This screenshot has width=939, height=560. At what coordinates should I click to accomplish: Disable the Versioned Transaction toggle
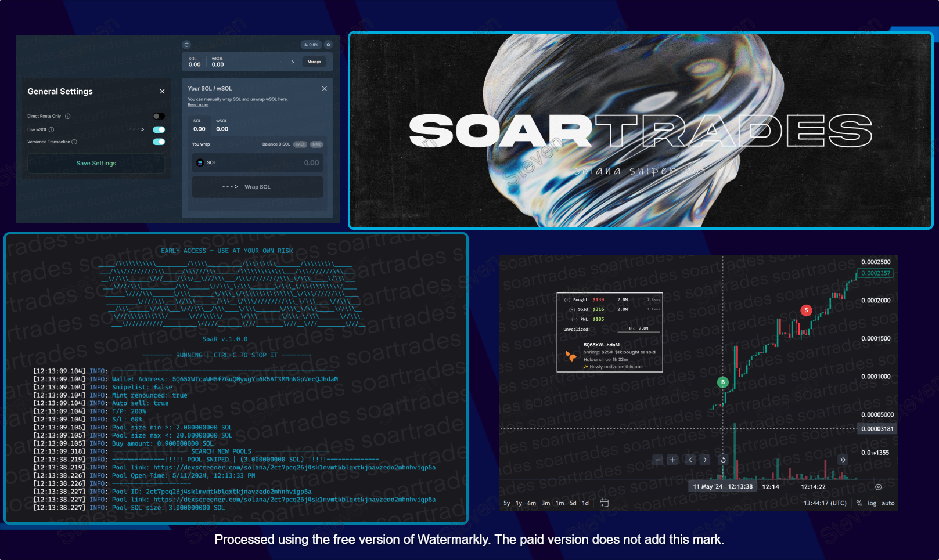click(x=159, y=142)
